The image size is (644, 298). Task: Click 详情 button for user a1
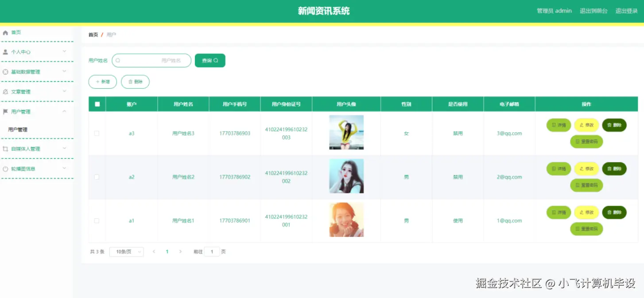[x=559, y=212]
